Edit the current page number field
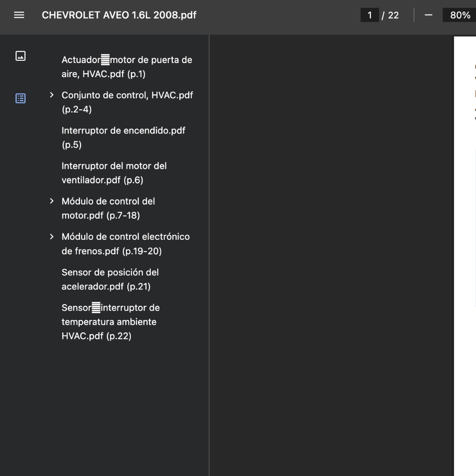The height and width of the screenshot is (476, 476). point(369,15)
